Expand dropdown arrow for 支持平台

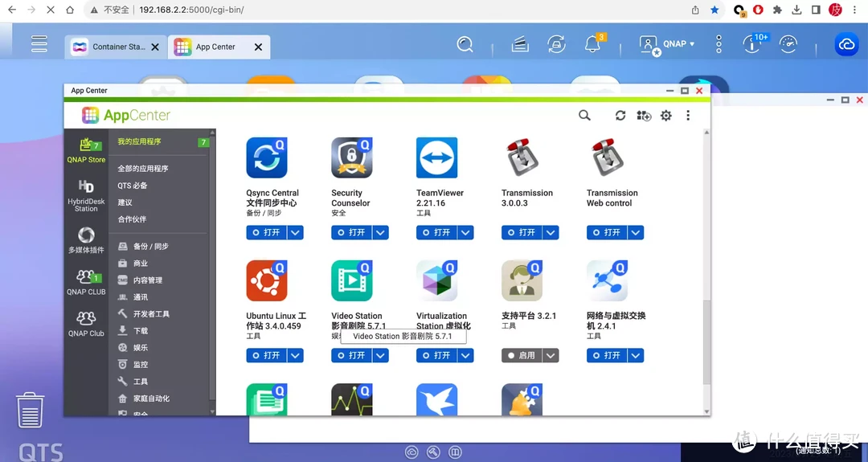(x=551, y=355)
